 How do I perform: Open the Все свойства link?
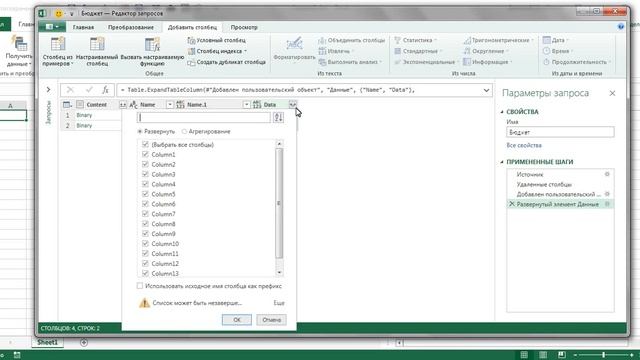click(524, 145)
